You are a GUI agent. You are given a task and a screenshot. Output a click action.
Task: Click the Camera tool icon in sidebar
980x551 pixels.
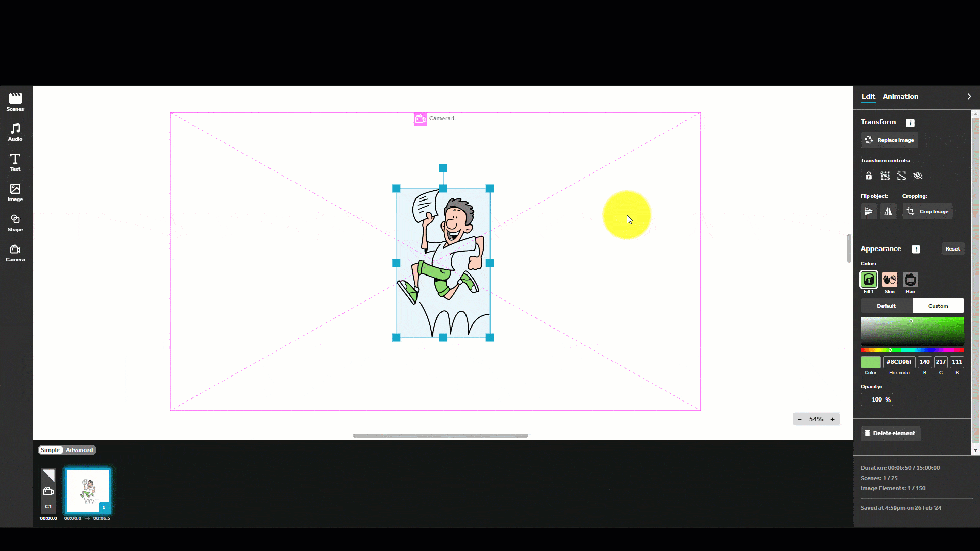pos(15,253)
